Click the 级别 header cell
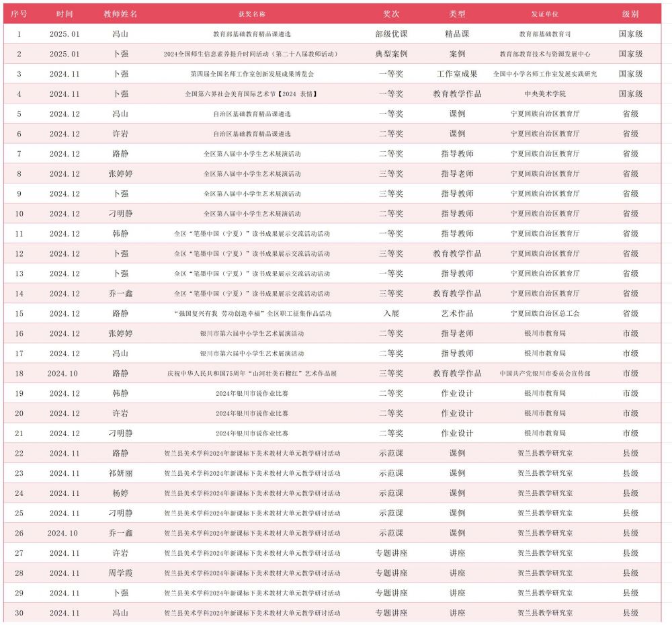672x625 pixels. pos(630,14)
